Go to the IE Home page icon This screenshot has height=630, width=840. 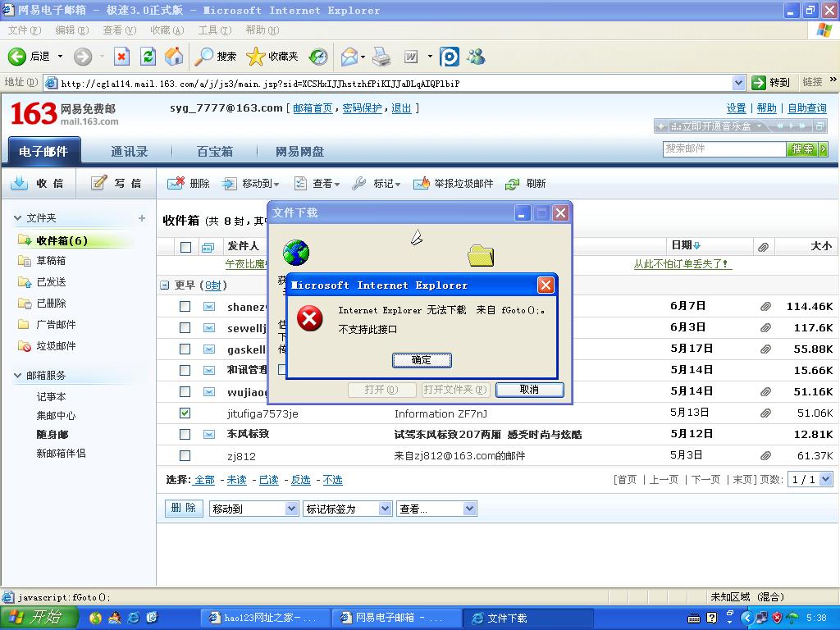[174, 57]
